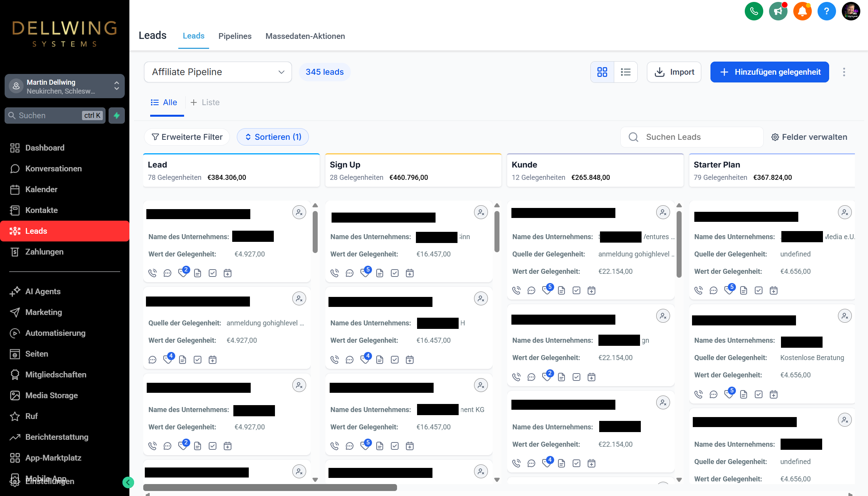Viewport: 868px width, 496px height.
Task: Click Hinzufügen gelegenheit button
Action: coord(769,72)
